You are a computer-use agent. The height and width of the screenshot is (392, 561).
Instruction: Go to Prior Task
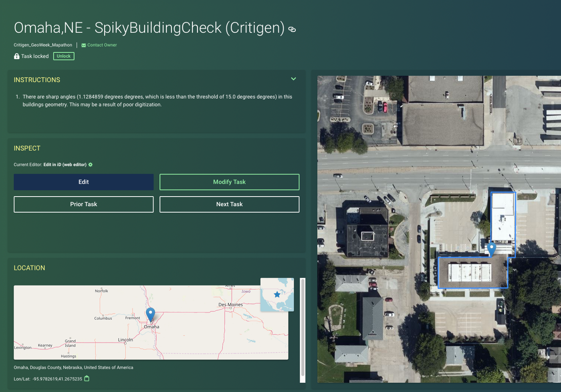(x=84, y=204)
